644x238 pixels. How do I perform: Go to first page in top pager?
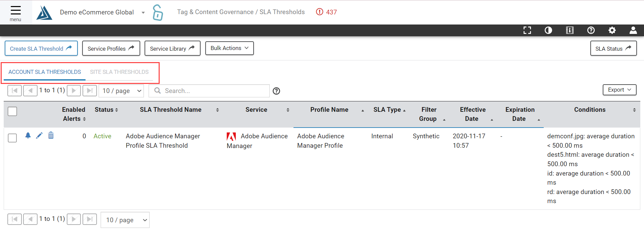14,91
